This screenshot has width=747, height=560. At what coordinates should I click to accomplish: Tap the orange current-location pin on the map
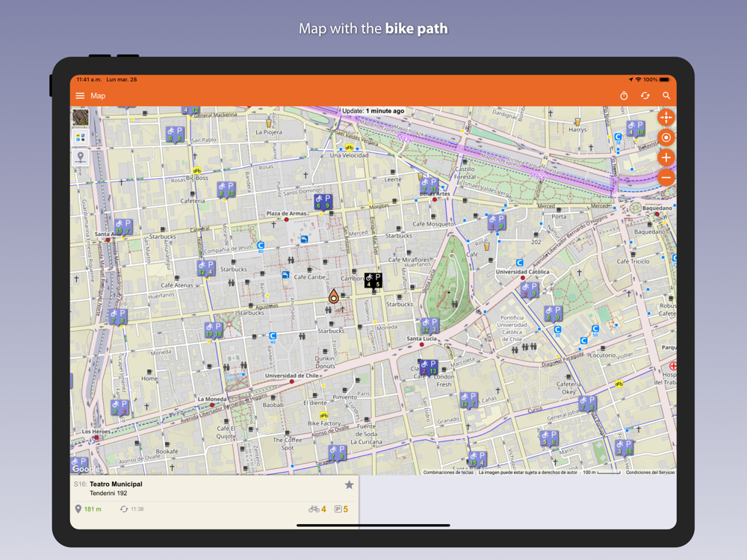pyautogui.click(x=333, y=296)
